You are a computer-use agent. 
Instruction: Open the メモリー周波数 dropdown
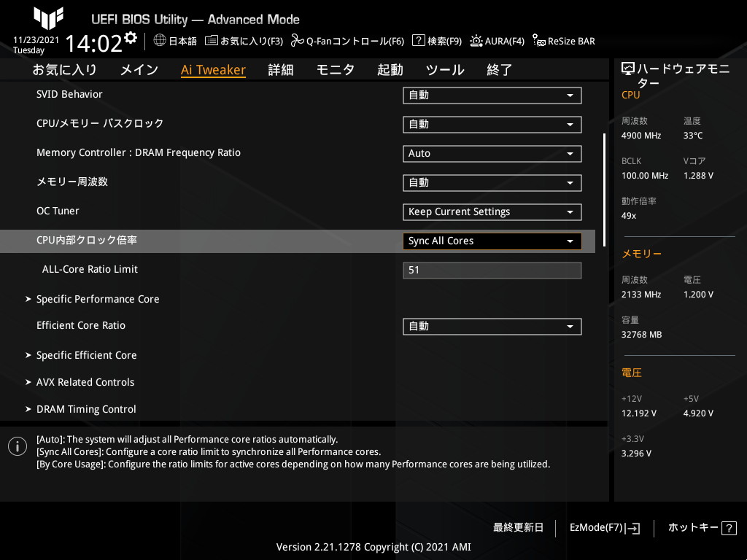pyautogui.click(x=492, y=183)
